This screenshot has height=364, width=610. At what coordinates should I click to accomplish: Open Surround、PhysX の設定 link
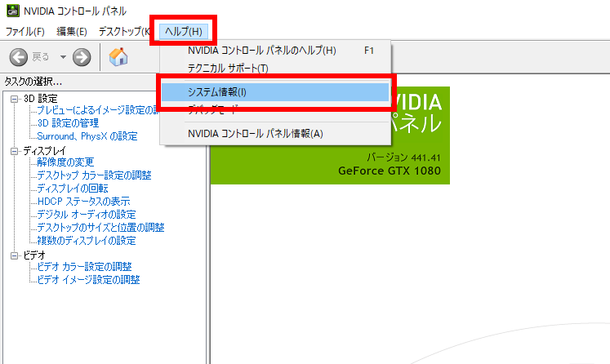pyautogui.click(x=87, y=136)
